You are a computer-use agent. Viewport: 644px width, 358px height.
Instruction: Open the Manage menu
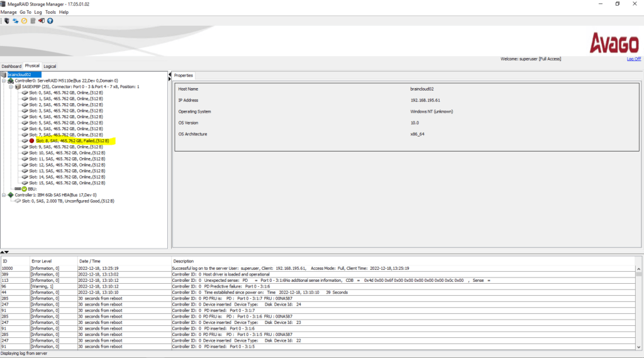9,13
